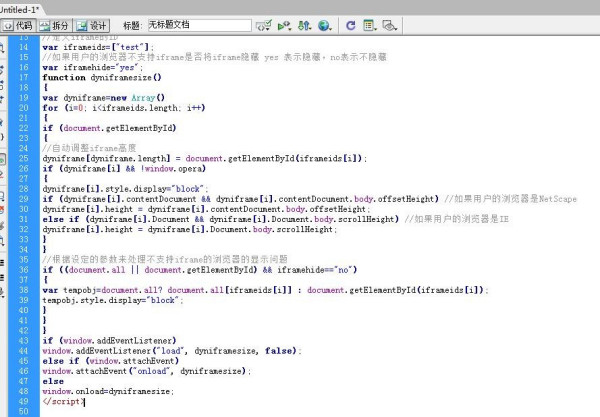Click the 'if (document.getElementById)' line
The height and width of the screenshot is (417, 600).
[x=109, y=128]
